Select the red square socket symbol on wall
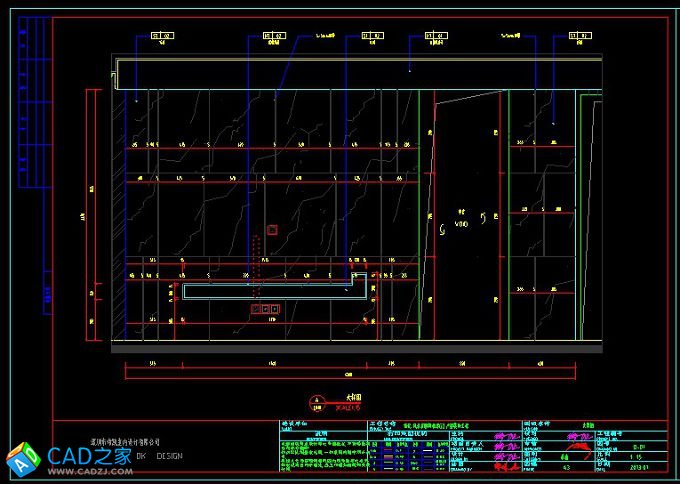Viewport: 680px width, 484px height. pos(272,229)
